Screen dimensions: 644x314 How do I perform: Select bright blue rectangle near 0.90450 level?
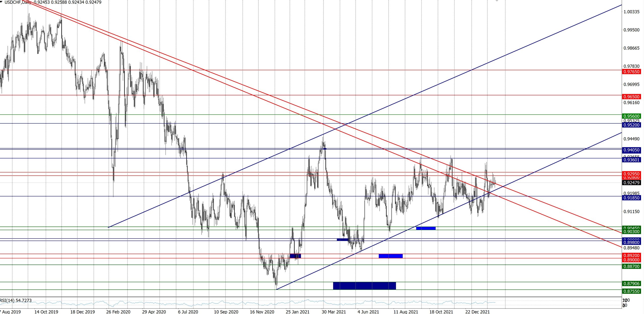tap(426, 228)
